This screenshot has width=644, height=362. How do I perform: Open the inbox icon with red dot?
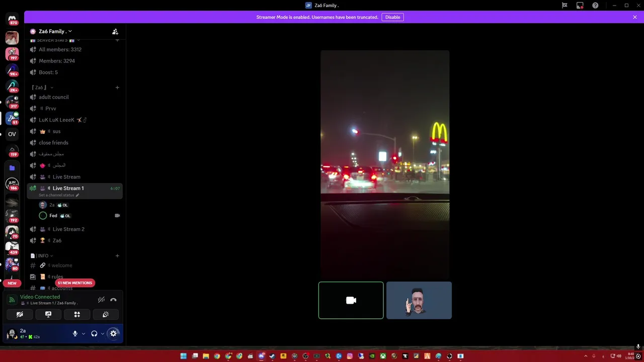[580, 5]
